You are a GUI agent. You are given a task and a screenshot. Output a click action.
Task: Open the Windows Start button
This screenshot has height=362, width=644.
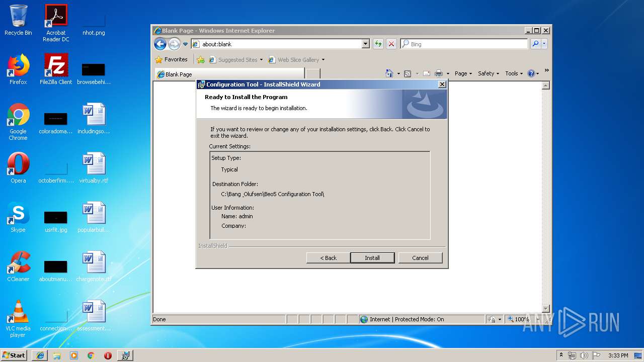(x=14, y=355)
